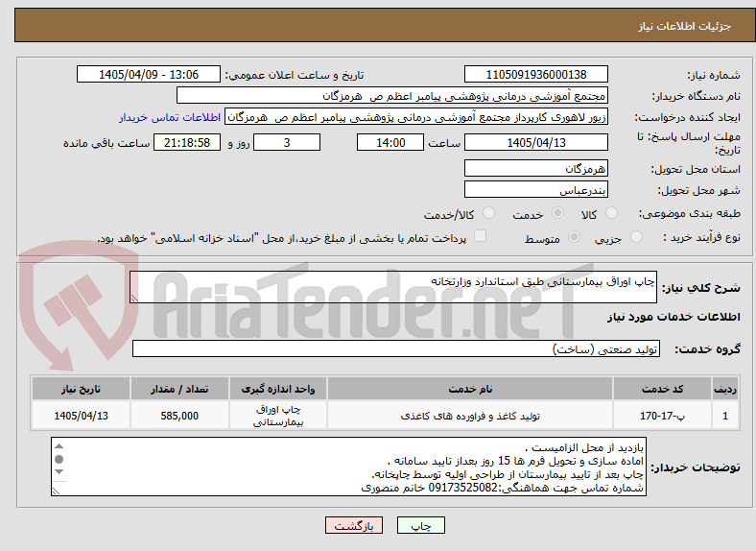Click the کد خدمت column header
This screenshot has width=756, height=551.
pyautogui.click(x=663, y=389)
